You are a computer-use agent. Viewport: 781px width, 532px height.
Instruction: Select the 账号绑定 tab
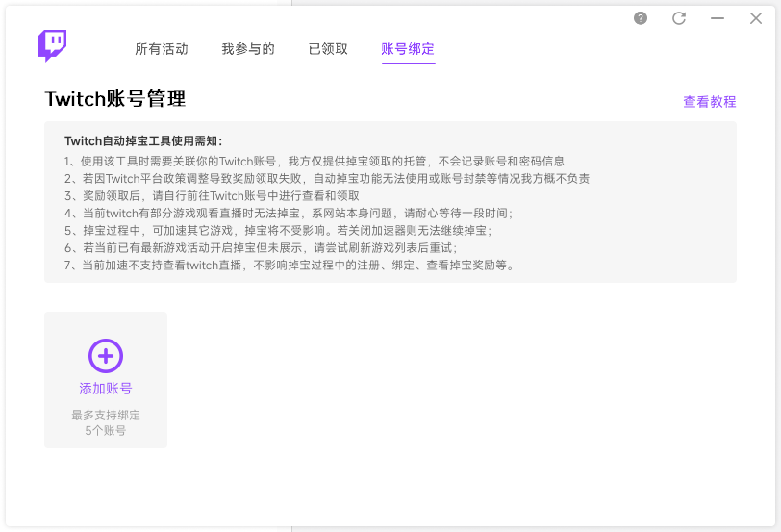tap(408, 49)
